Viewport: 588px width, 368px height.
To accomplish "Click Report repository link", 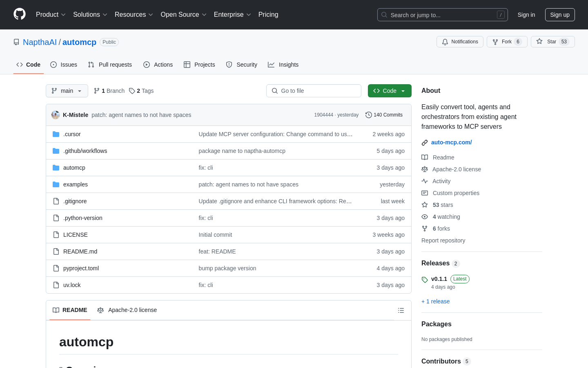I will coord(443,240).
